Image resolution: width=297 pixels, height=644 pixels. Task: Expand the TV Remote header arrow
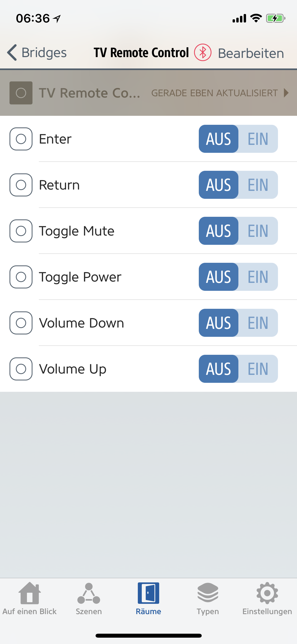coord(286,93)
